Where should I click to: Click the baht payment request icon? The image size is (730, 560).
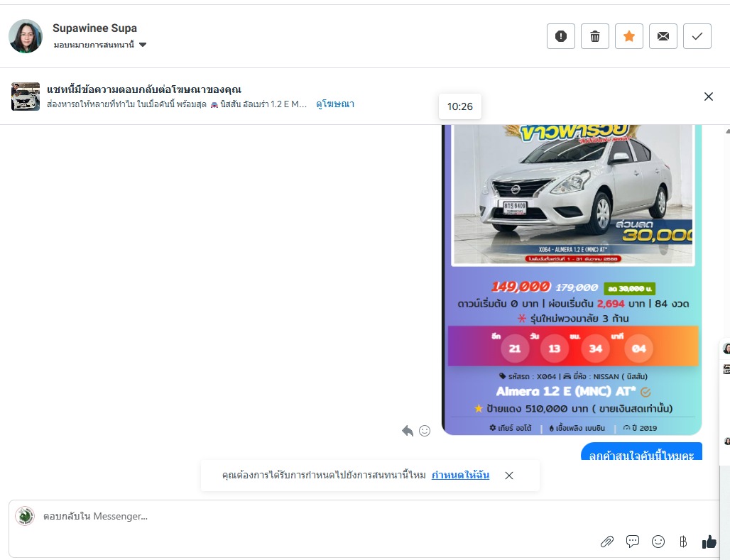[x=683, y=542]
